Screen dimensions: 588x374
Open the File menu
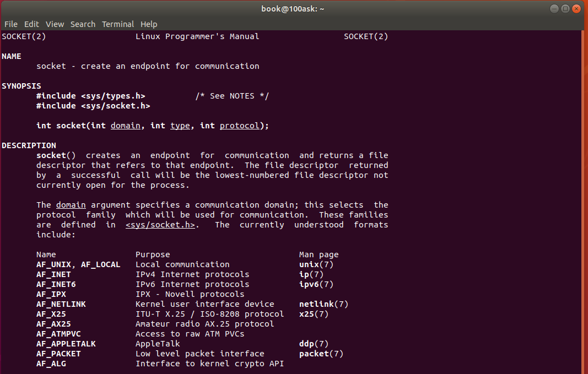coord(10,24)
